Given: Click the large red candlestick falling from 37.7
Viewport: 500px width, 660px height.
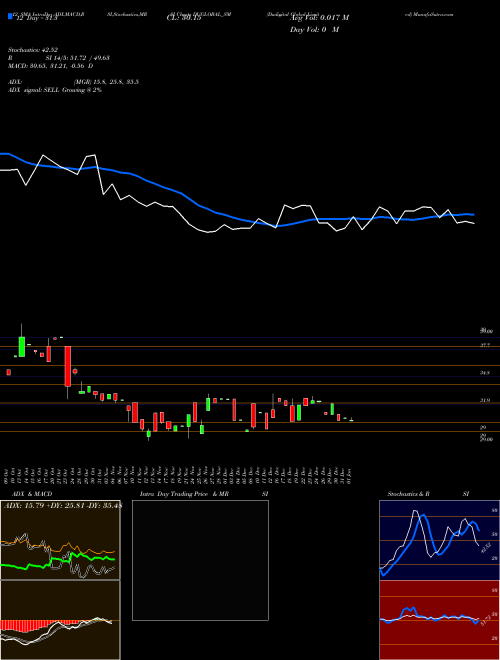Looking at the screenshot, I should 67,366.
